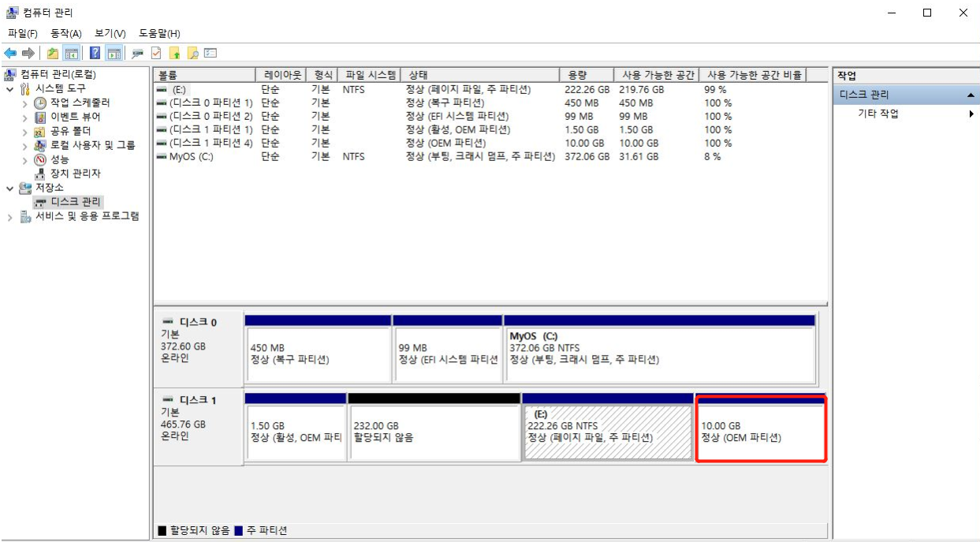Click the magnifier folder icon in toolbar
Screen dimensions: 980x542
pos(192,53)
